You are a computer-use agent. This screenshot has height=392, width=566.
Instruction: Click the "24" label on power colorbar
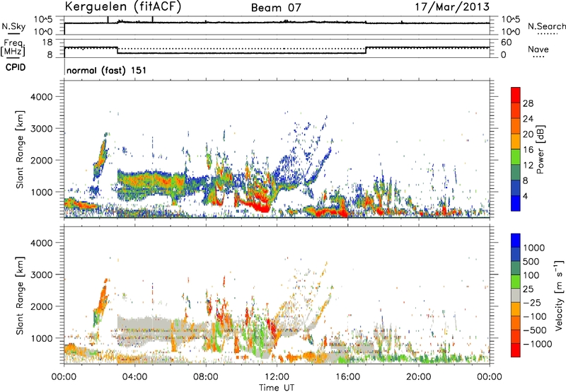(528, 119)
